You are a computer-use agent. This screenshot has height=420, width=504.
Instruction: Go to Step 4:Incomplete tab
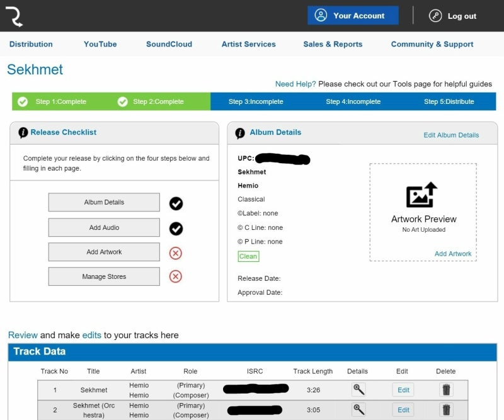point(353,101)
